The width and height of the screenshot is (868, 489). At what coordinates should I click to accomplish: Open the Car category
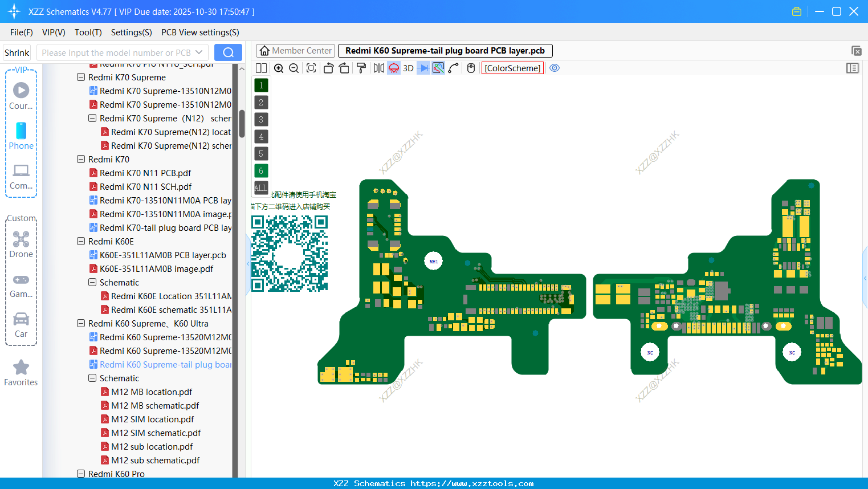21,325
